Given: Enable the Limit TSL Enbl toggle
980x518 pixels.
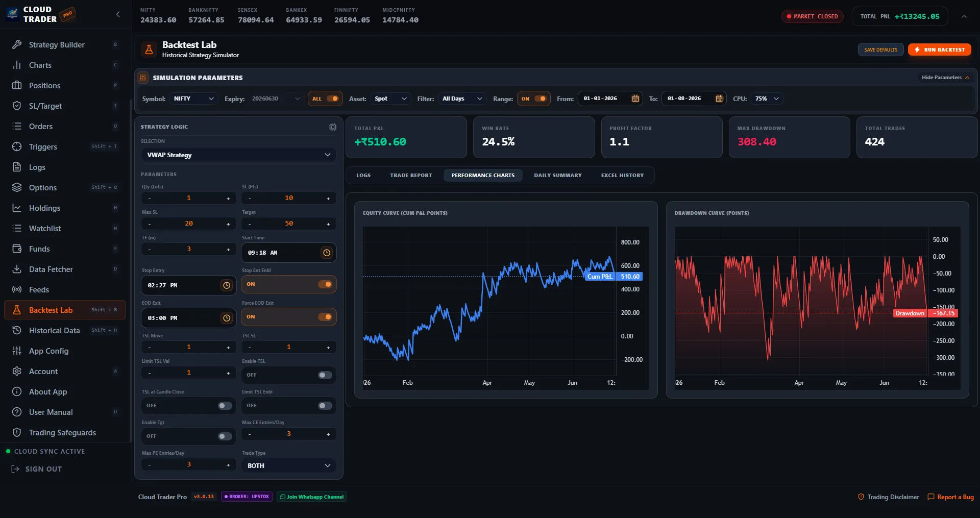Looking at the screenshot, I should 325,406.
